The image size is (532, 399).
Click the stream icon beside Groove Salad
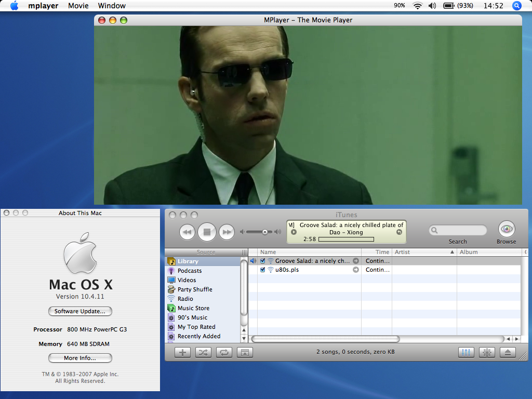(270, 261)
